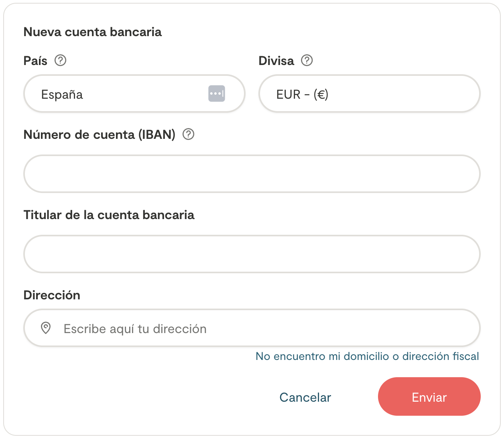
Task: Select the 'EUR - (€)' currency value text
Action: pyautogui.click(x=302, y=95)
